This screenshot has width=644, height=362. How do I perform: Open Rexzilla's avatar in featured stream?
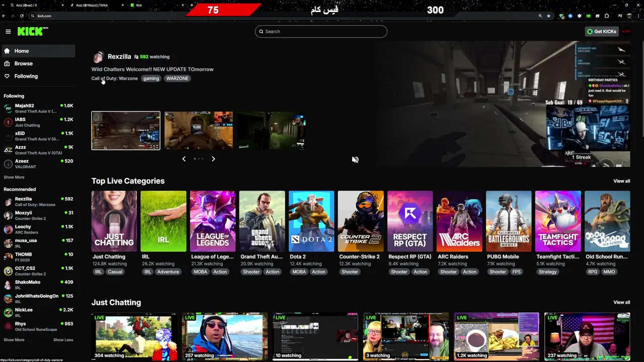pos(98,57)
